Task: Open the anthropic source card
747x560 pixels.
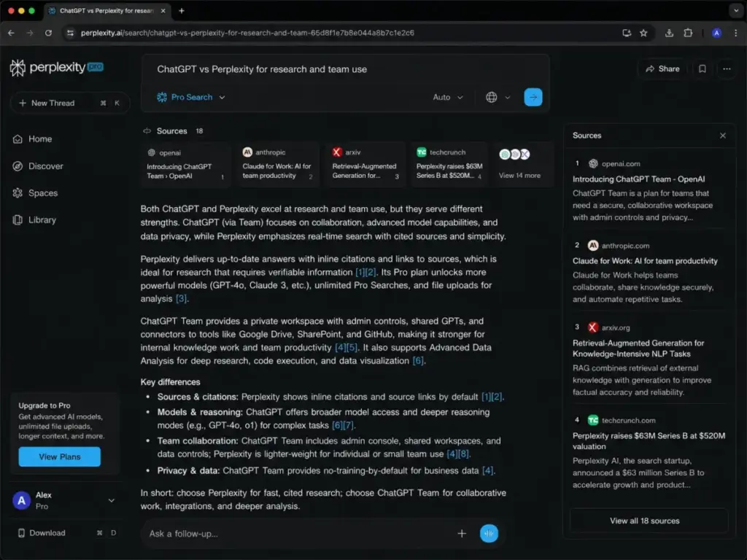Action: pyautogui.click(x=278, y=164)
